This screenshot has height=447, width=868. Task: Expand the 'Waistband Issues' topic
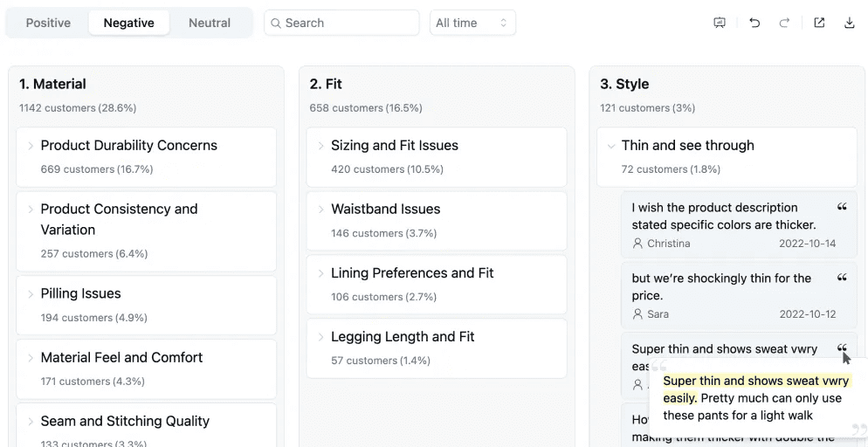pos(321,210)
